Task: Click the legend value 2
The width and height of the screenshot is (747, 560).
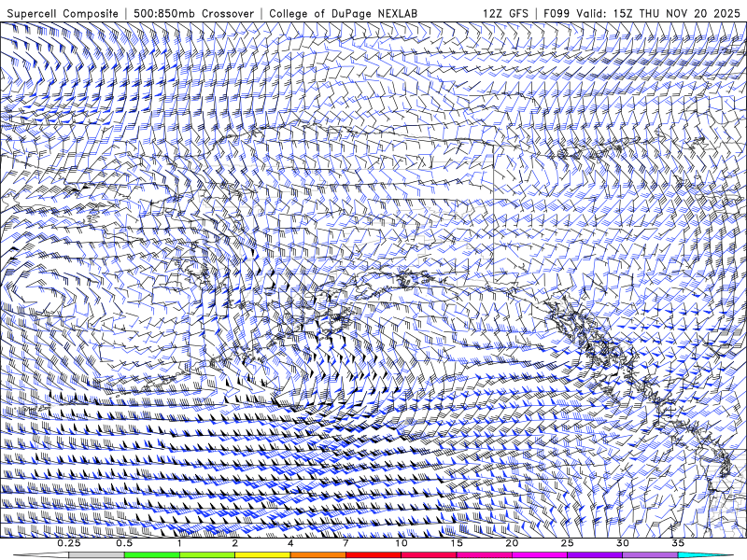Action: [235, 543]
